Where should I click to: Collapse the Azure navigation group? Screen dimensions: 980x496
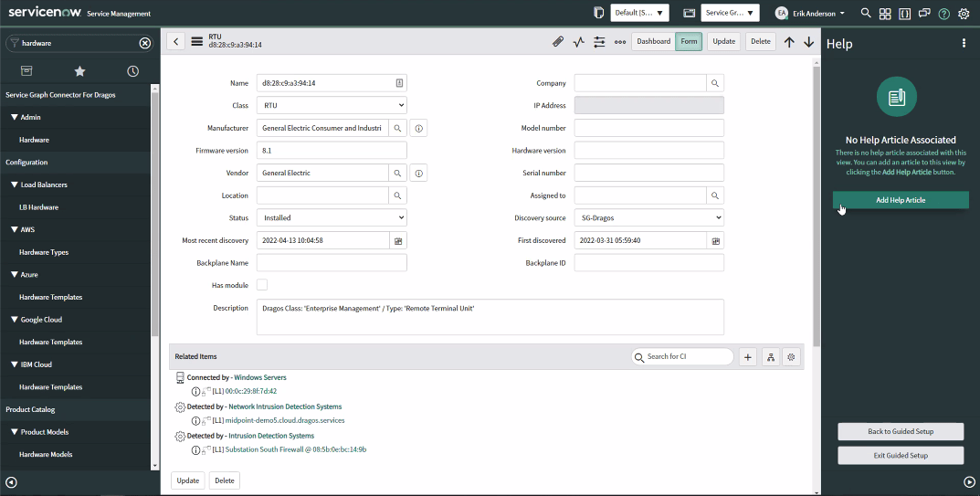click(15, 275)
